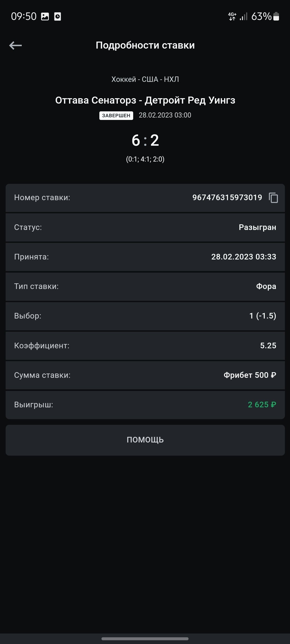290x644 pixels.
Task: Tap the bet number 967476315973019
Action: point(227,198)
